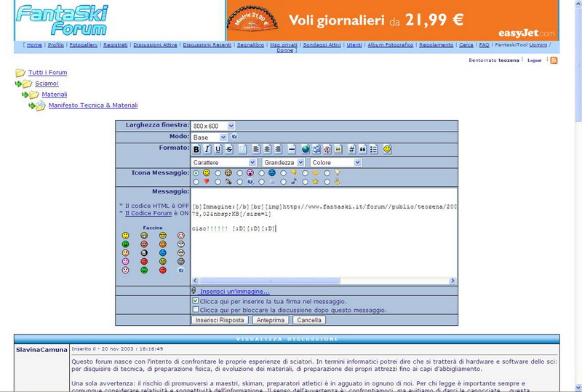The height and width of the screenshot is (392, 582).
Task: Insert the pink face in Faccine's fourth row
Action: click(x=125, y=261)
